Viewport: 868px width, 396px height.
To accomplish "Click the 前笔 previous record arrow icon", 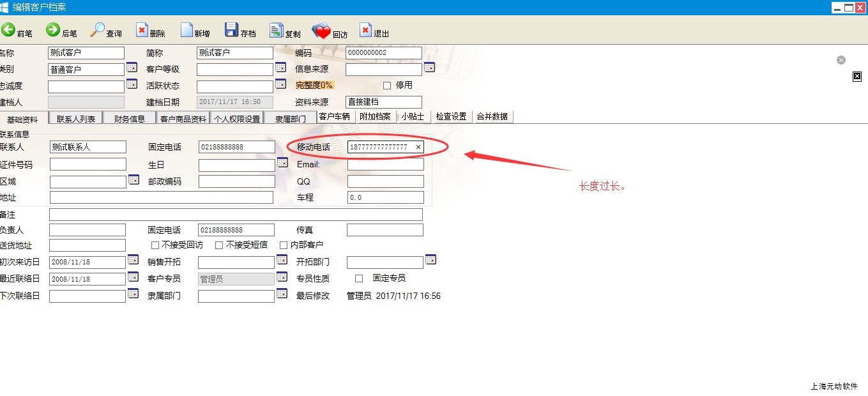I will (8, 31).
